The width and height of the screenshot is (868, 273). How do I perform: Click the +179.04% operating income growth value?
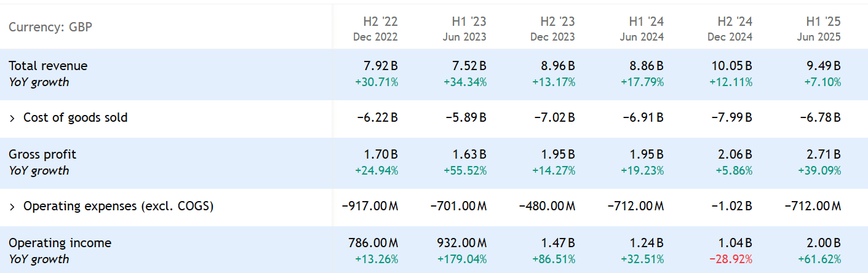coord(462,259)
